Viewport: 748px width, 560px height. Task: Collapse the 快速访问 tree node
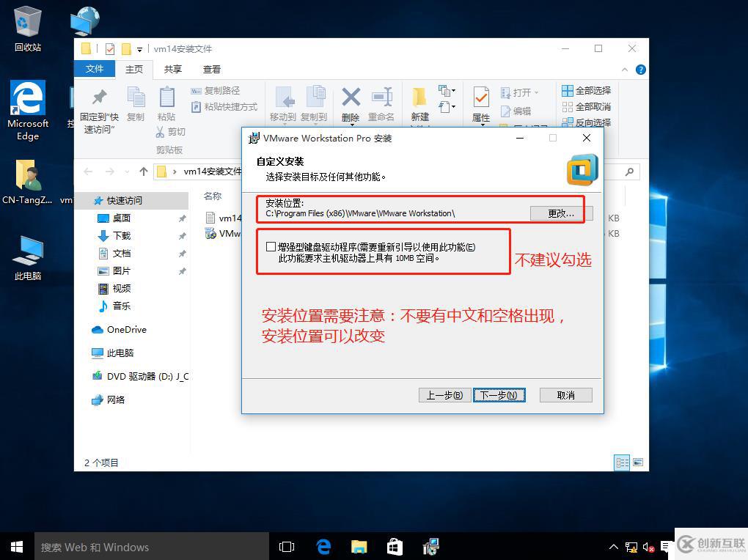[x=85, y=201]
